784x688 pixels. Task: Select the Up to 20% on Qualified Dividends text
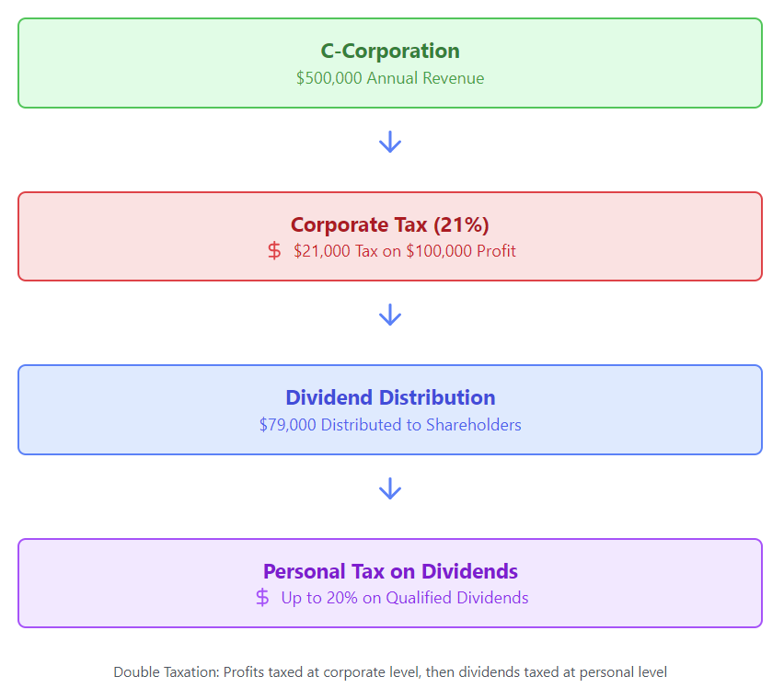pyautogui.click(x=405, y=598)
